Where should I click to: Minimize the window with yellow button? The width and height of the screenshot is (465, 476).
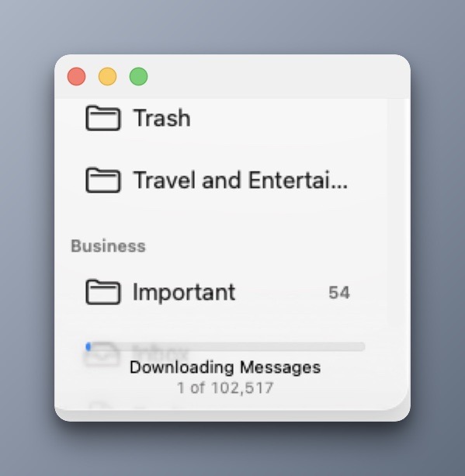(x=107, y=77)
